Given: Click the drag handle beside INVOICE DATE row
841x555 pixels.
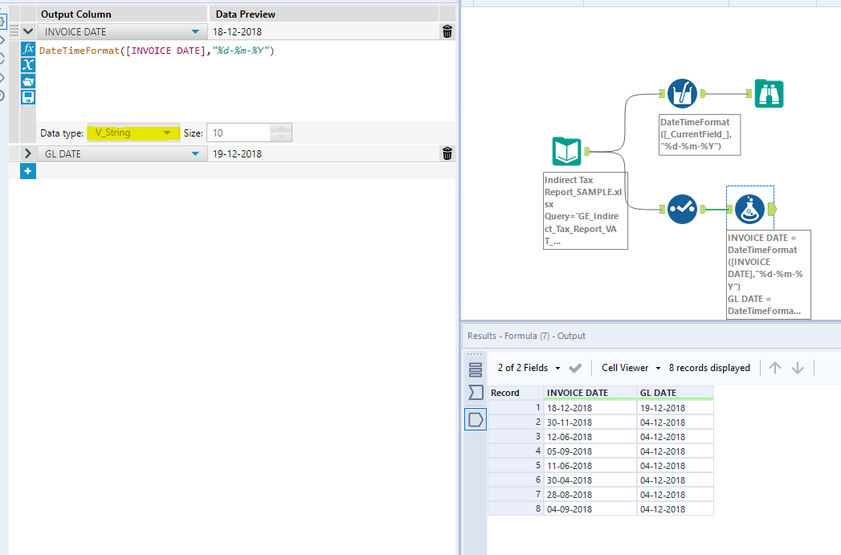Looking at the screenshot, I should pyautogui.click(x=14, y=32).
